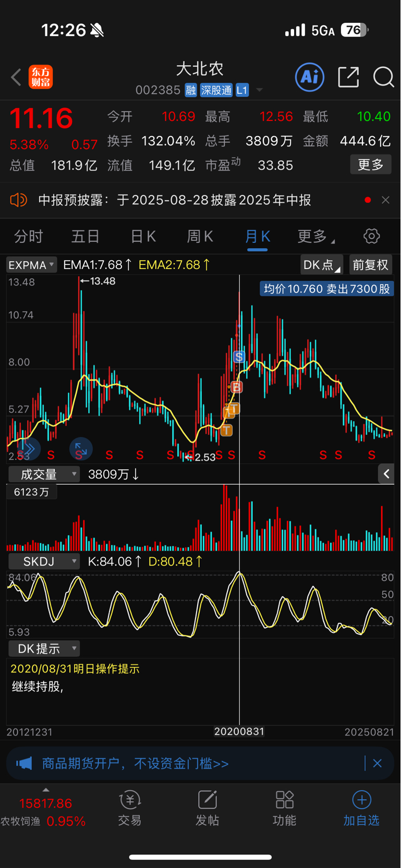The width and height of the screenshot is (401, 868).
Task: Open the 成交量 indicator dropdown
Action: 44,474
